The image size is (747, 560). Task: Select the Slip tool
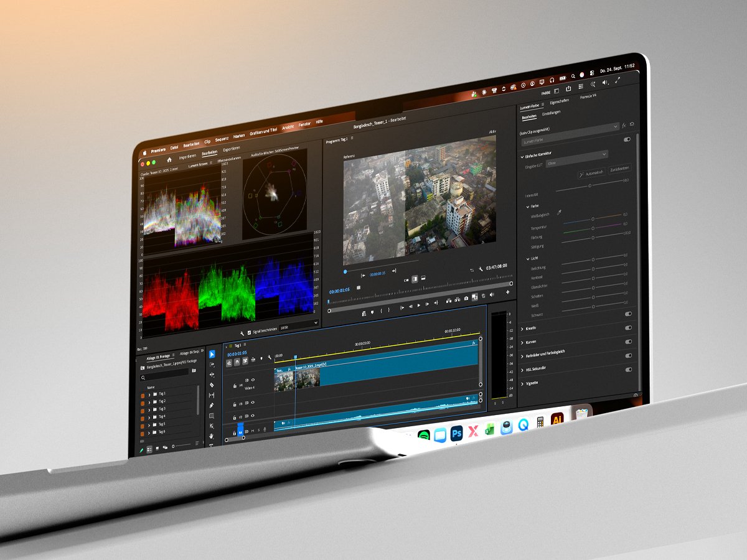pyautogui.click(x=212, y=395)
